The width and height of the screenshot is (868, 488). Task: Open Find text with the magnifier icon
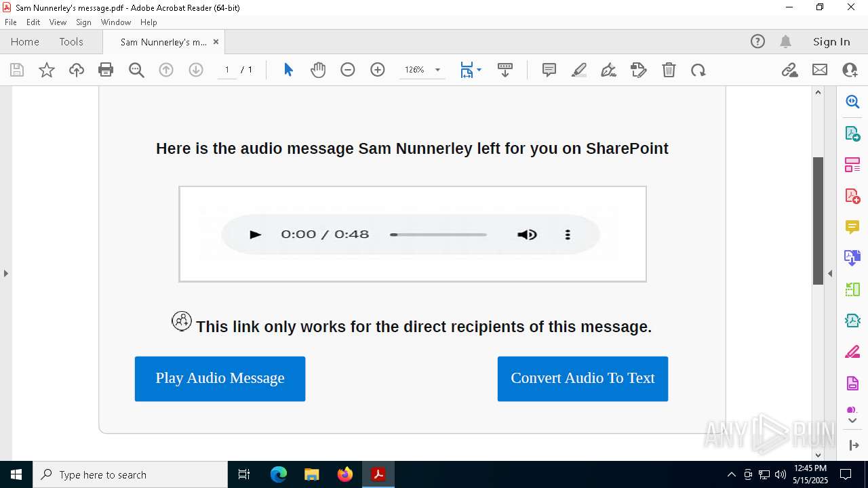pos(136,70)
